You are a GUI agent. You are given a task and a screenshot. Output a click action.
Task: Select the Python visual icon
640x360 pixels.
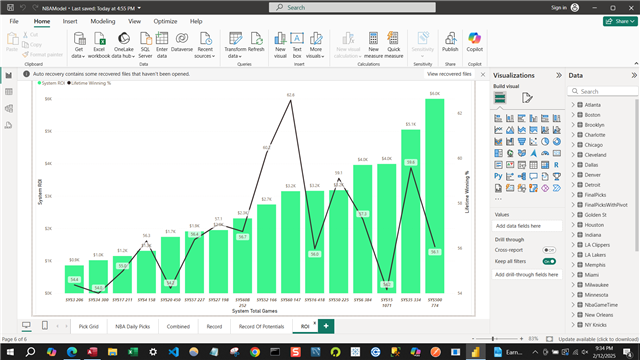pyautogui.click(x=498, y=176)
